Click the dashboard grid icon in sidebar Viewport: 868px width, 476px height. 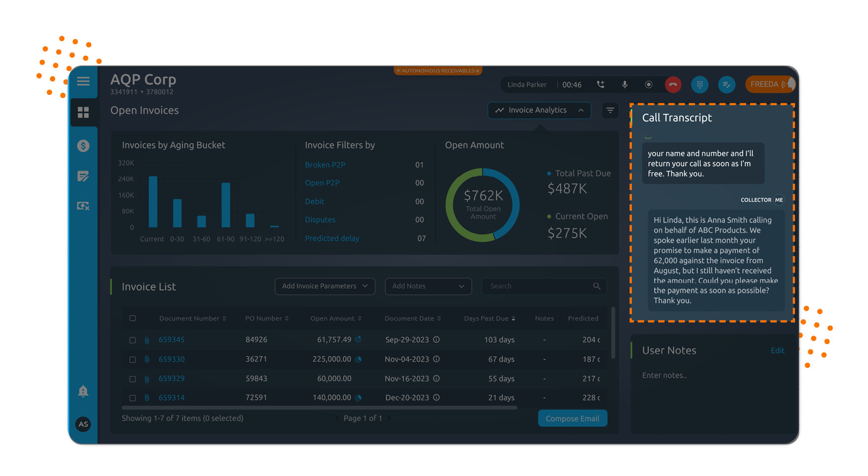pos(83,113)
